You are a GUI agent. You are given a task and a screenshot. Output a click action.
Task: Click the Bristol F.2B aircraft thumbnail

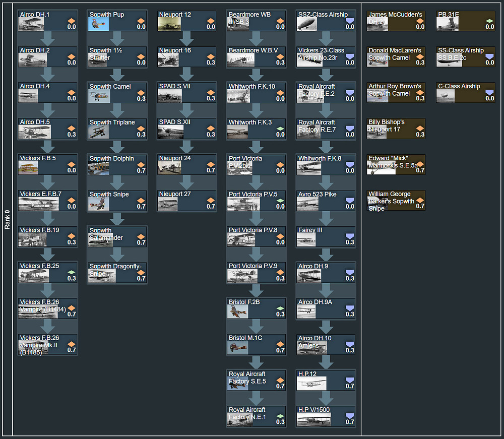click(x=238, y=312)
